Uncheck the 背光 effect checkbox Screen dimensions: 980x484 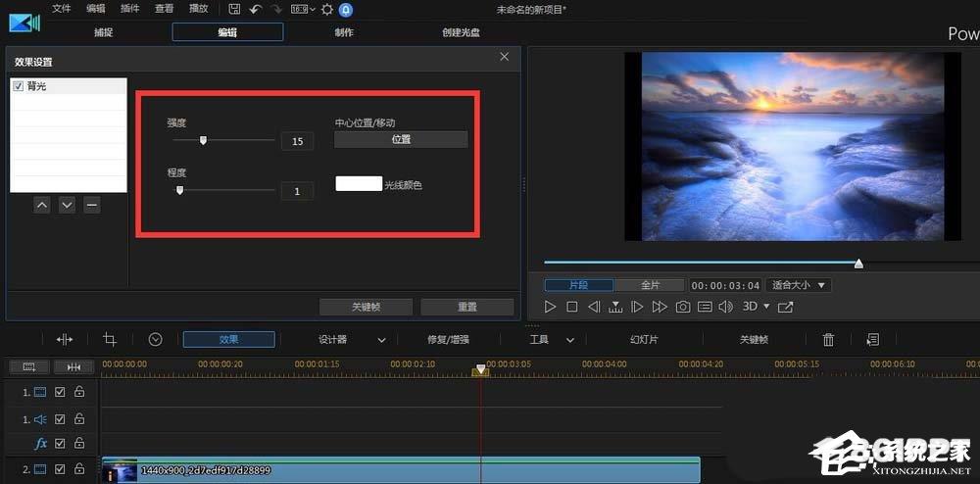[x=18, y=86]
